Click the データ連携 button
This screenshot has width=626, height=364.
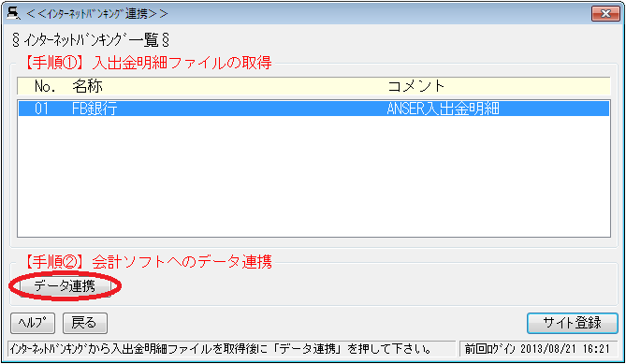pos(65,285)
